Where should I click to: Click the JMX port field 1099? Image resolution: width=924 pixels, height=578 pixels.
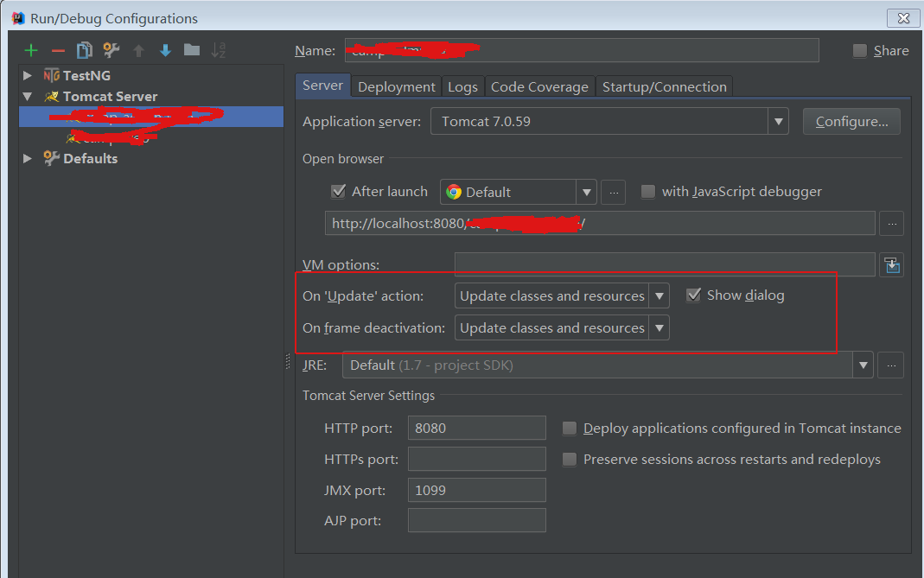click(477, 490)
